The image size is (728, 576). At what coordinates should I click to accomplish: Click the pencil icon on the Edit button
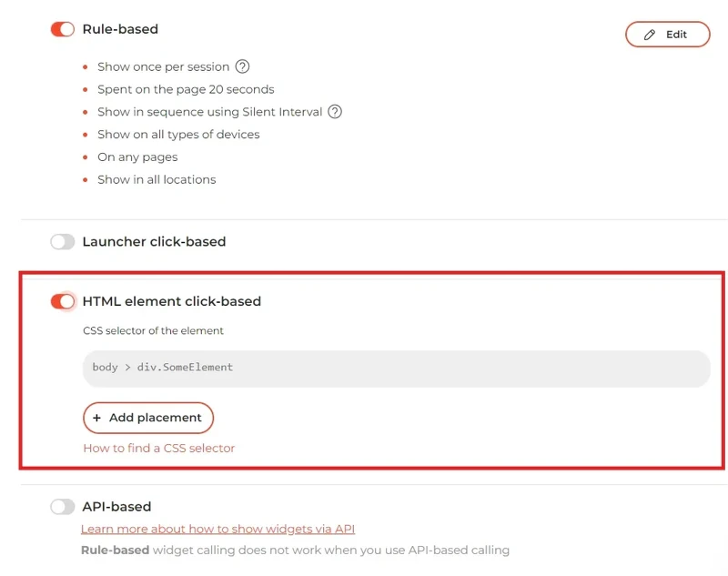pyautogui.click(x=648, y=34)
